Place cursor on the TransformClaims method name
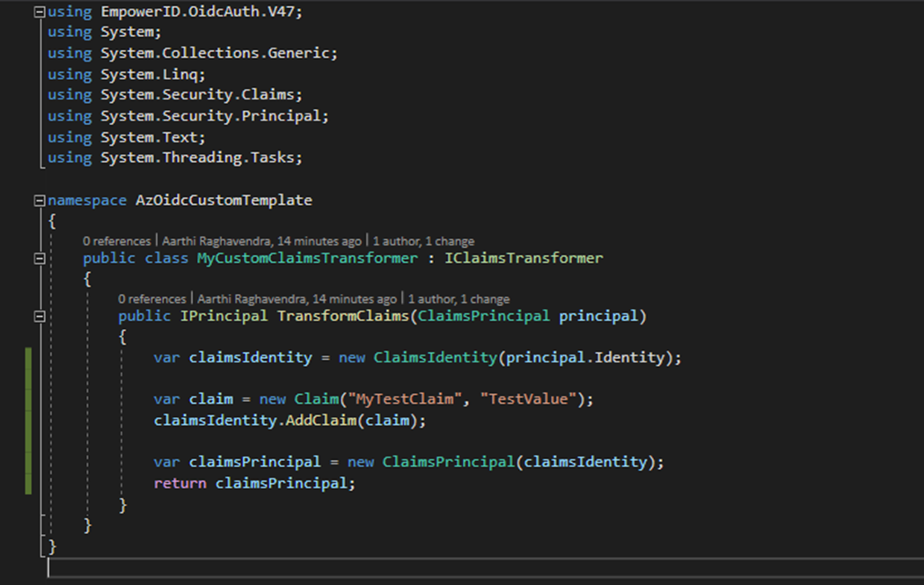 343,316
